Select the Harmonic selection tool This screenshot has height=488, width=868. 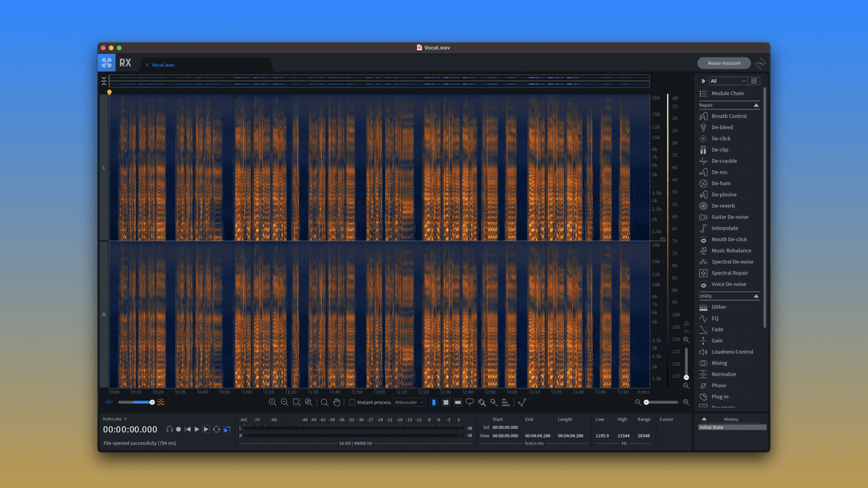pos(506,402)
